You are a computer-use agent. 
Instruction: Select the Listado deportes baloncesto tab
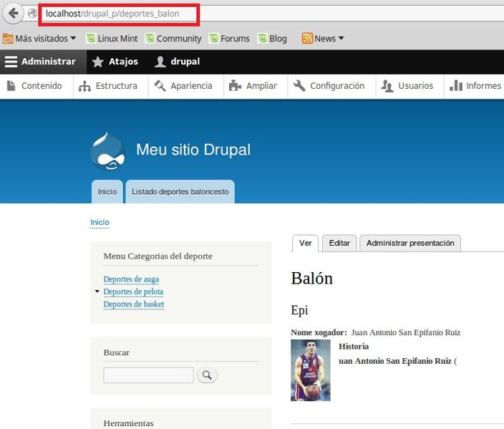tap(180, 192)
